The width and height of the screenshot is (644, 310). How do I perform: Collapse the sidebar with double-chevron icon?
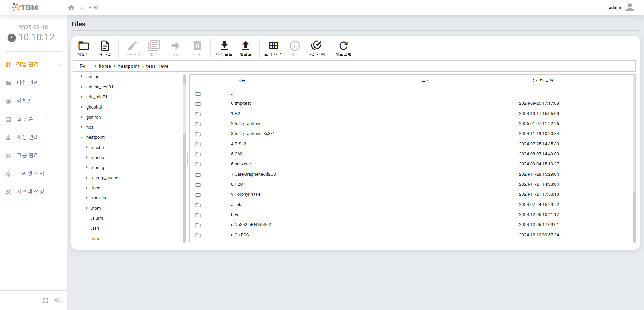pyautogui.click(x=57, y=300)
